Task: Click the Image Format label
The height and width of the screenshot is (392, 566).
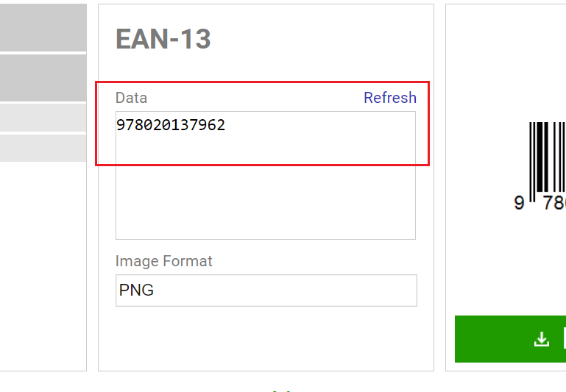Action: (163, 261)
